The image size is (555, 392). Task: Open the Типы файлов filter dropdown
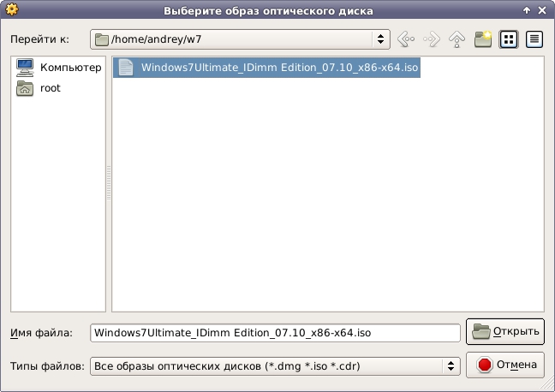click(x=275, y=365)
